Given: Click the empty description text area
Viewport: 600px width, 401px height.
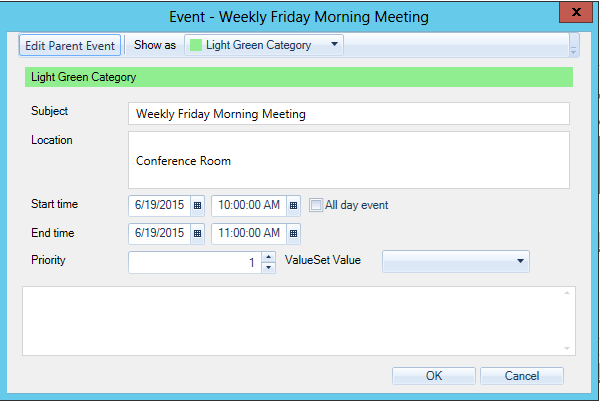Looking at the screenshot, I should pos(290,320).
